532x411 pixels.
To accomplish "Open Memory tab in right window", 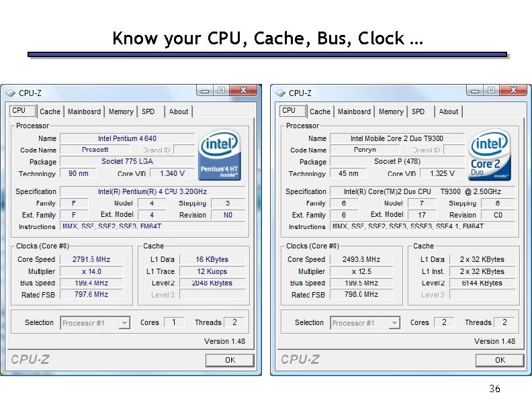I will [x=391, y=111].
